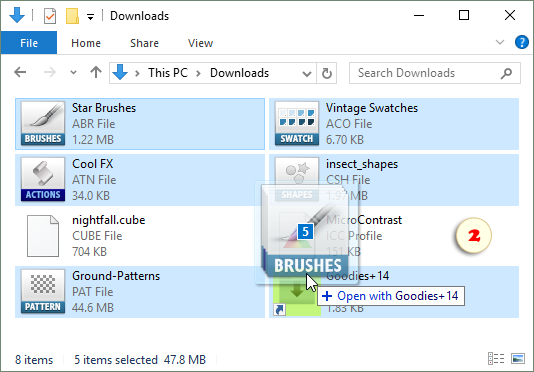Select the nightfall.cube blank file icon
Screen dimensions: 534x372
pyautogui.click(x=43, y=236)
